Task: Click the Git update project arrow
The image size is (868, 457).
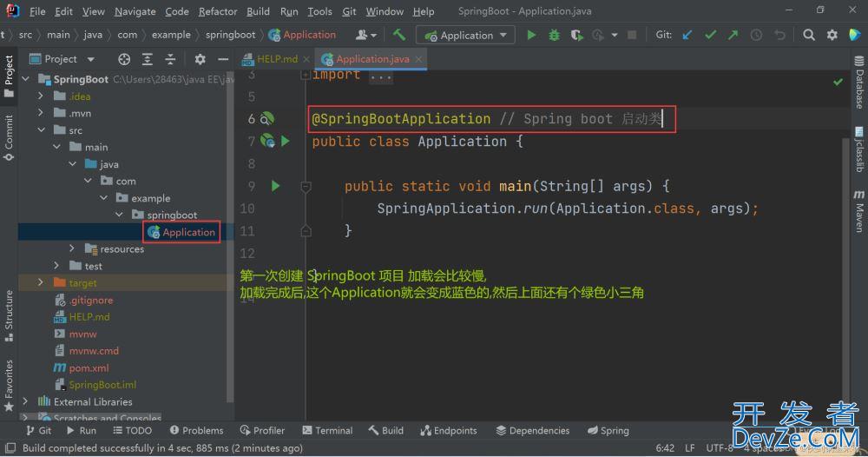Action: point(687,35)
